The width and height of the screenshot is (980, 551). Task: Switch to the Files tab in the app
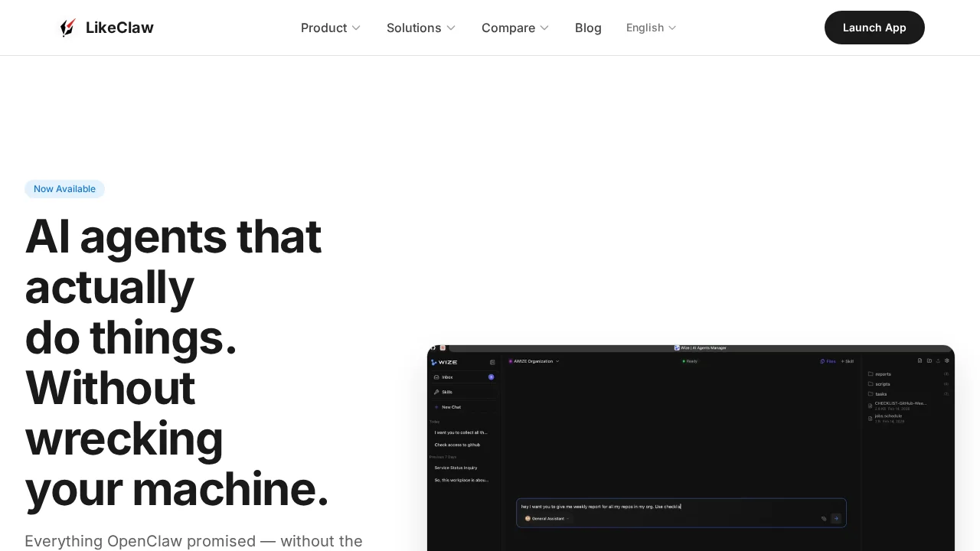tap(828, 361)
